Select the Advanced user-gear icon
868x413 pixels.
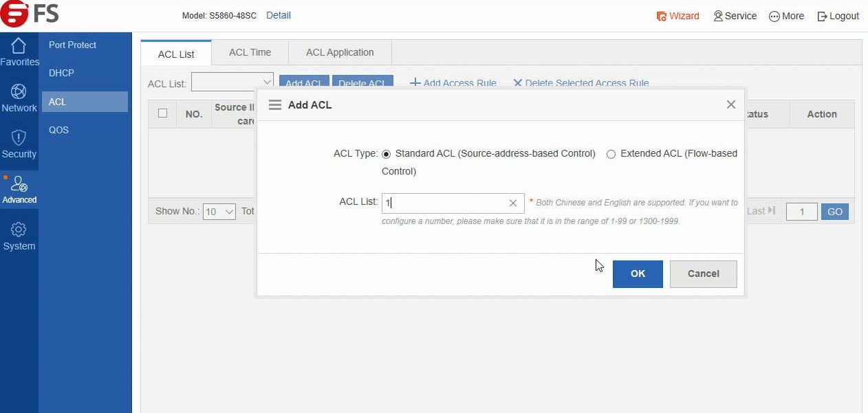pos(19,183)
